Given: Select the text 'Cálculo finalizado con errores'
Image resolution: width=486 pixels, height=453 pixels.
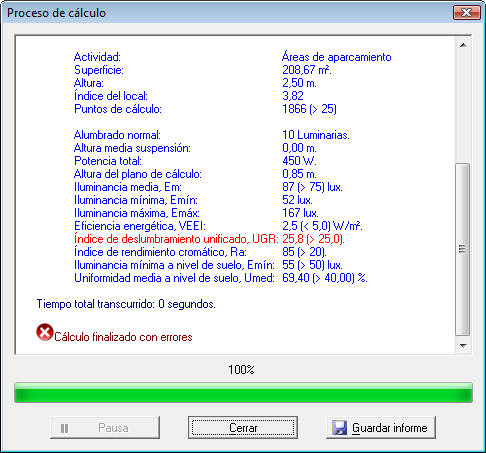Looking at the screenshot, I should click(x=123, y=337).
